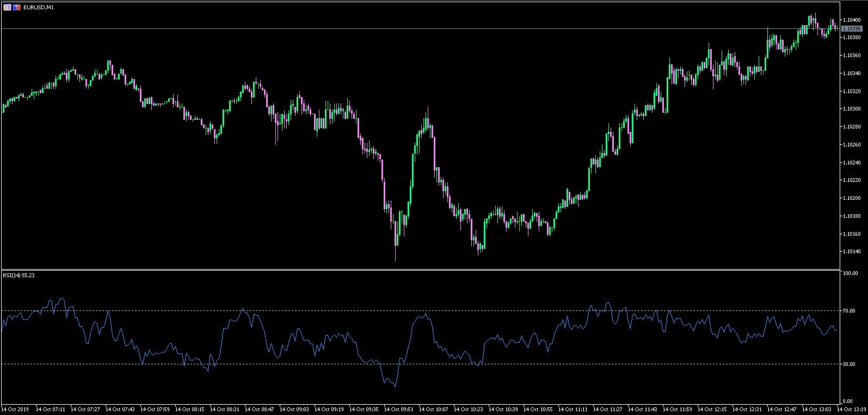Click the RSI 30.00 level label
This screenshot has width=868, height=415.
pos(850,364)
